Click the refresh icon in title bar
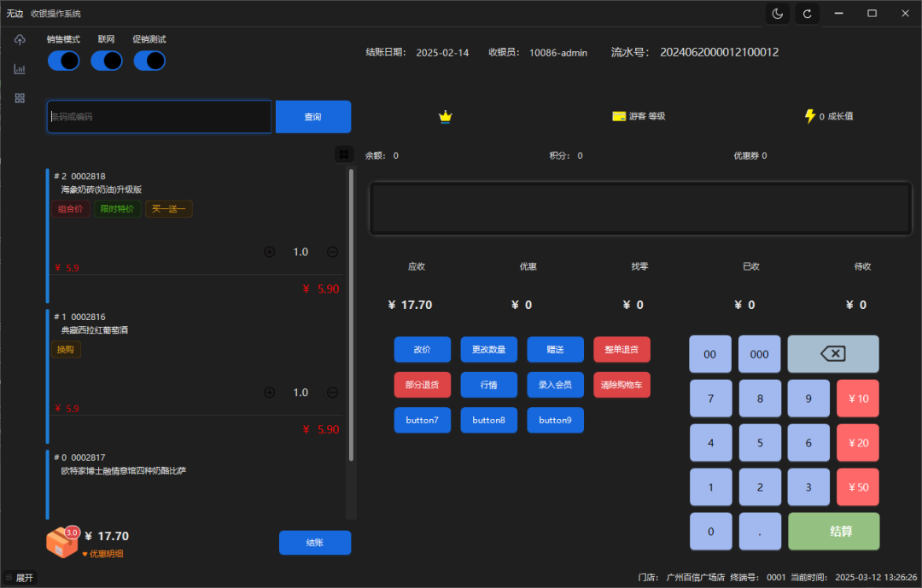The height and width of the screenshot is (588, 922). (808, 14)
